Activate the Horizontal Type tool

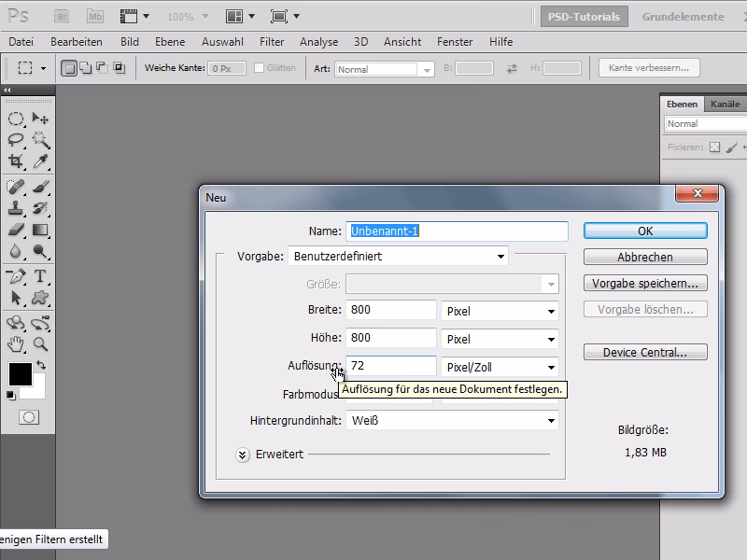pyautogui.click(x=41, y=276)
